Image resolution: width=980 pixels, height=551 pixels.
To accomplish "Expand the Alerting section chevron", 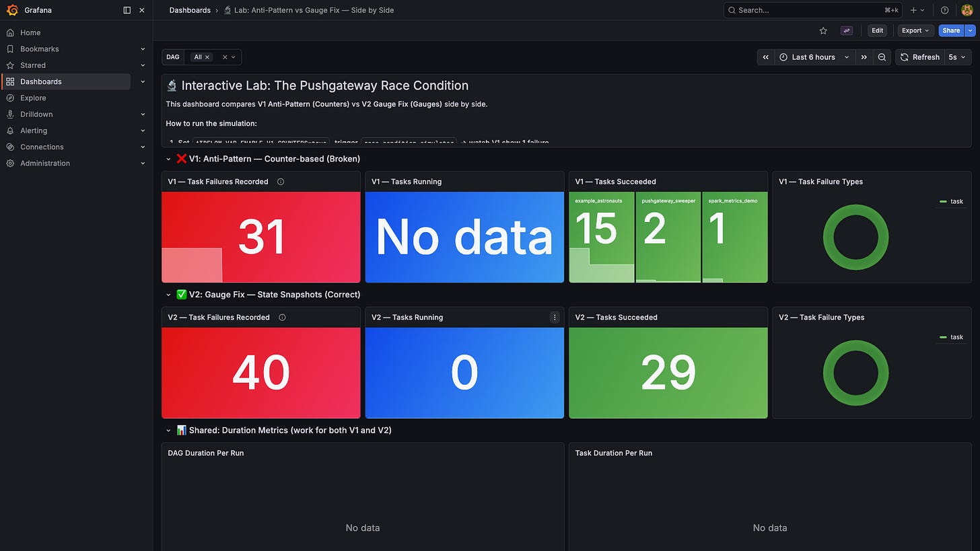I will (x=143, y=131).
